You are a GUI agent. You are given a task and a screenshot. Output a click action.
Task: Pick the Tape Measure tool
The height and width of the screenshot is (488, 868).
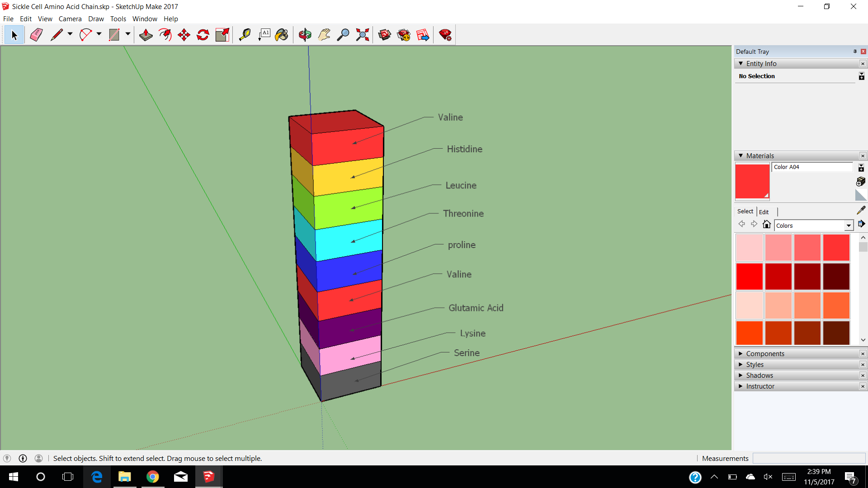(245, 35)
